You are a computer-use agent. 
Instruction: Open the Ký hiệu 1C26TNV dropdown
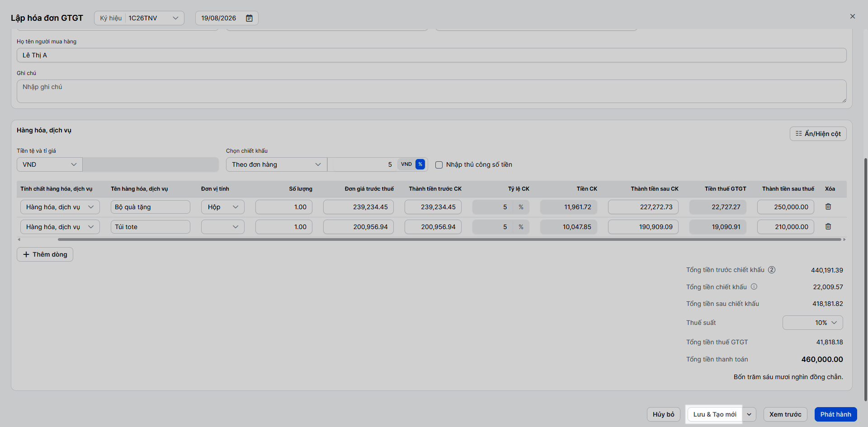[x=139, y=18]
